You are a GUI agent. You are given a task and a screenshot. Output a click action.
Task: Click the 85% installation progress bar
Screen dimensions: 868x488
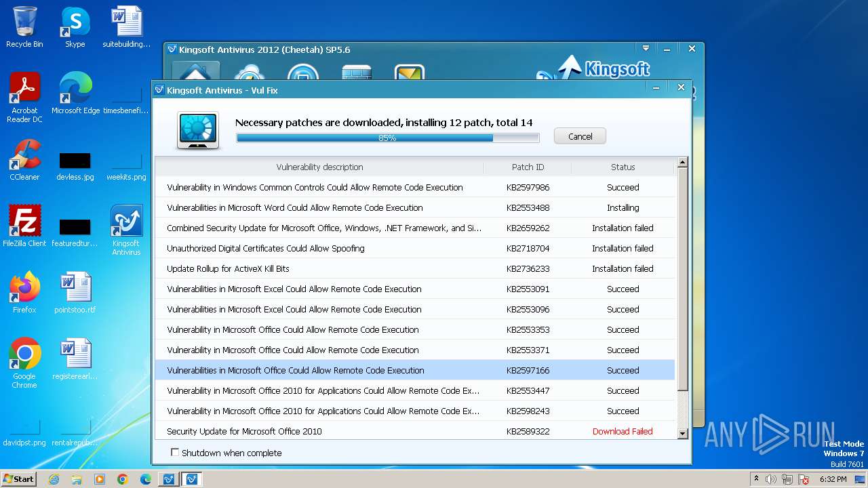(388, 138)
